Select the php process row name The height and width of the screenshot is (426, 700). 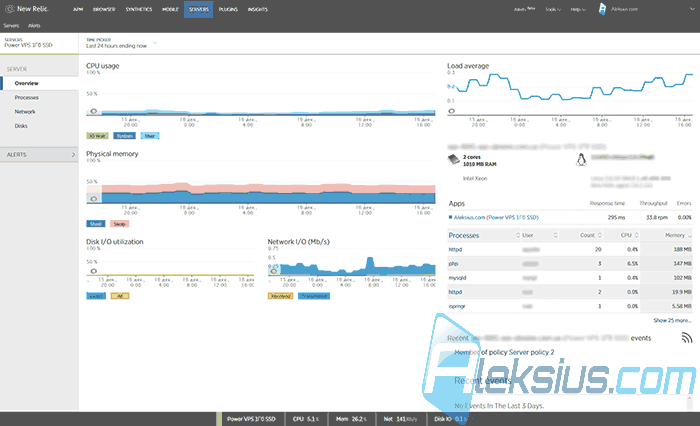453,264
